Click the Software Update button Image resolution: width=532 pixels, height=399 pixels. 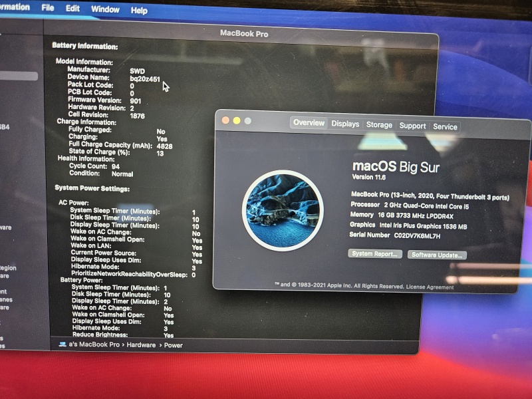(x=437, y=255)
